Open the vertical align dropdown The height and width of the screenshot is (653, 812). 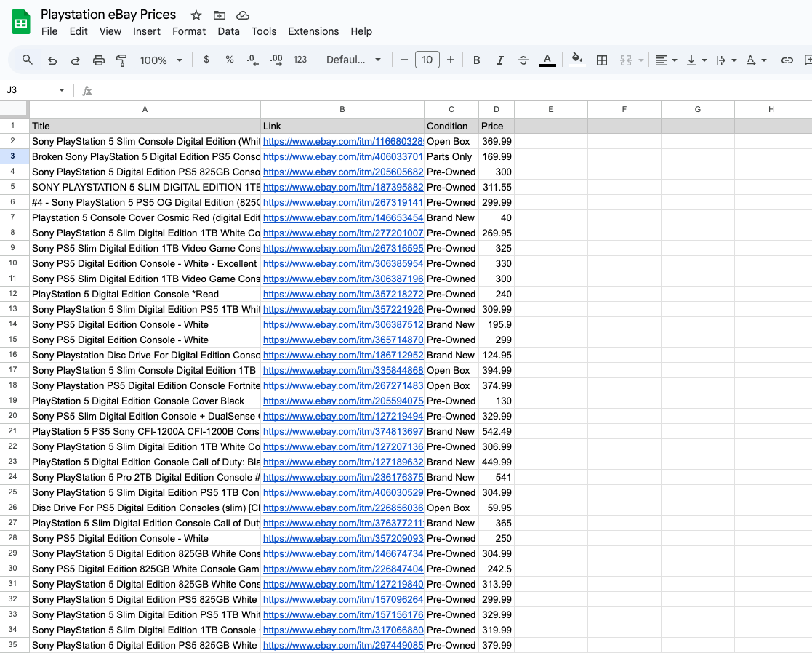click(x=696, y=60)
